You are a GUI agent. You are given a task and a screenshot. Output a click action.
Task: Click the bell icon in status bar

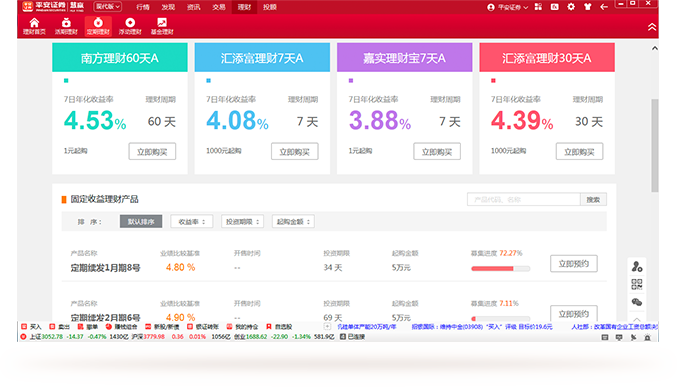click(648, 337)
